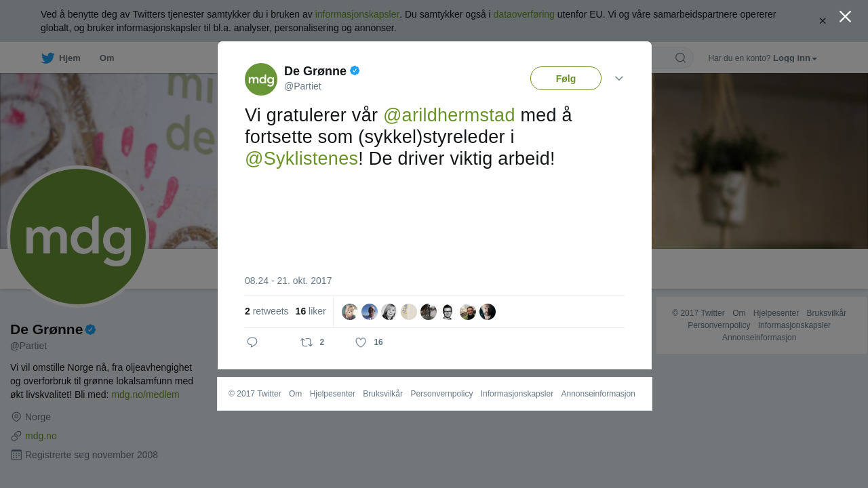
Task: Open the Logg inn dropdown
Action: pos(795,58)
